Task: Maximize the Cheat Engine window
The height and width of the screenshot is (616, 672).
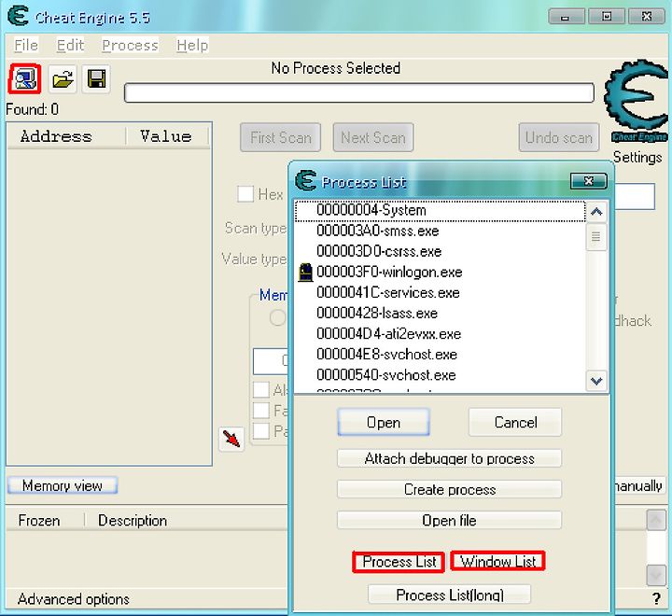Action: pos(606,17)
